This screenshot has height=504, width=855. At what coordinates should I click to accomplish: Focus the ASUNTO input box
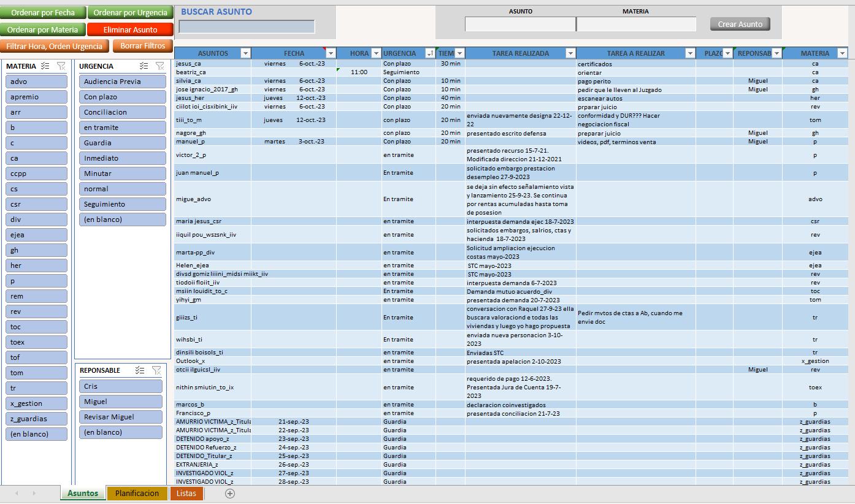pos(520,24)
